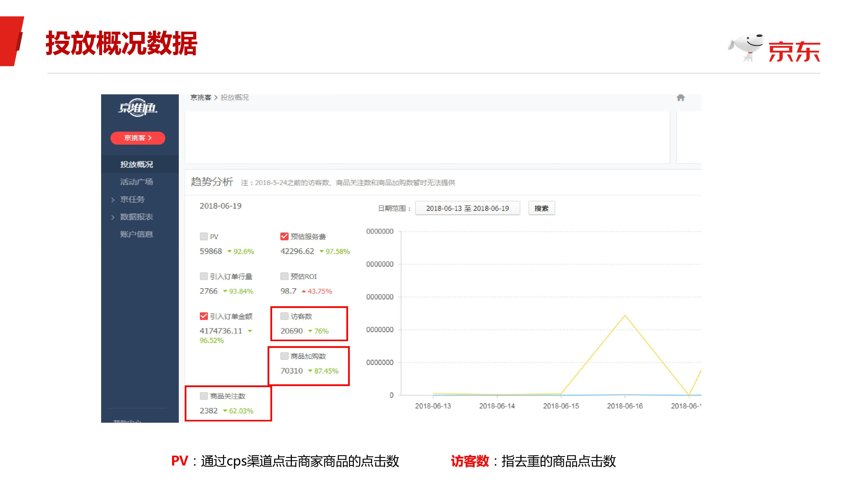Click the home icon in breadcrumb bar
The image size is (868, 488).
click(680, 98)
